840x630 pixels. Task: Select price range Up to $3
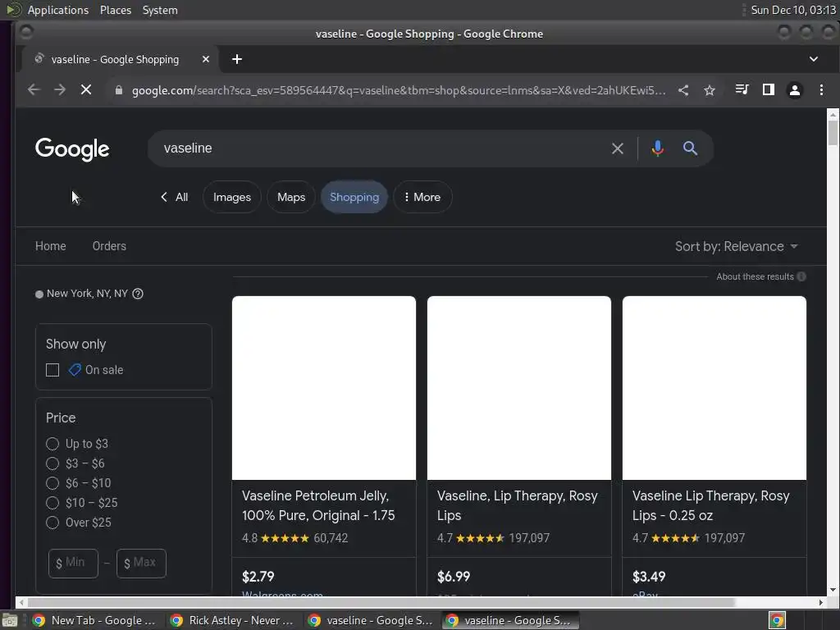[52, 444]
